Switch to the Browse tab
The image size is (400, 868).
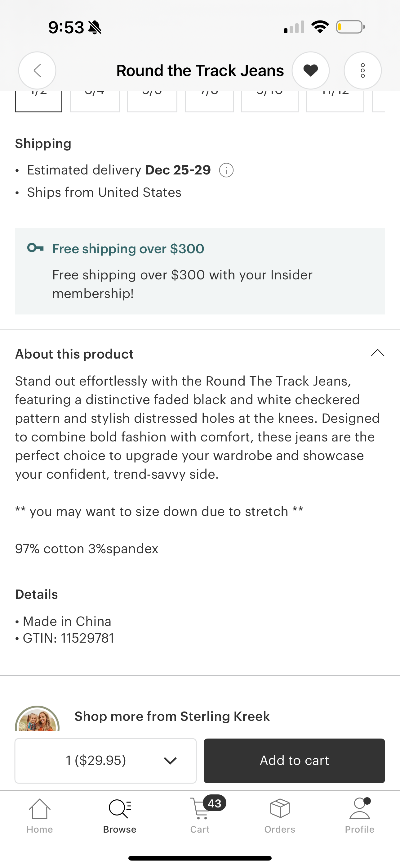[119, 815]
